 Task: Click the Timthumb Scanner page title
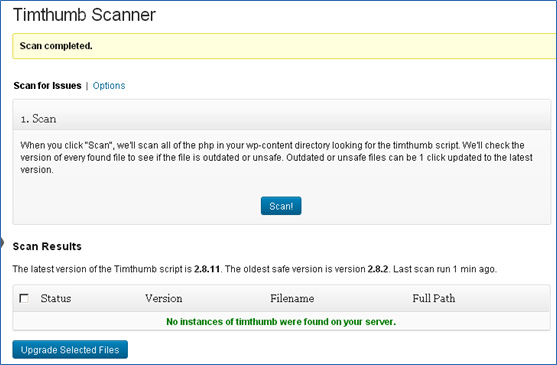click(84, 15)
